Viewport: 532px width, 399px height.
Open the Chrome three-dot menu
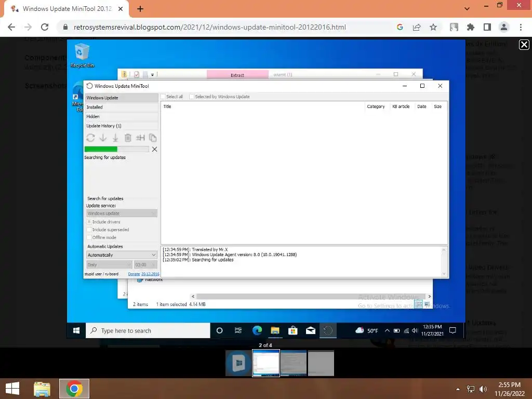(x=521, y=27)
